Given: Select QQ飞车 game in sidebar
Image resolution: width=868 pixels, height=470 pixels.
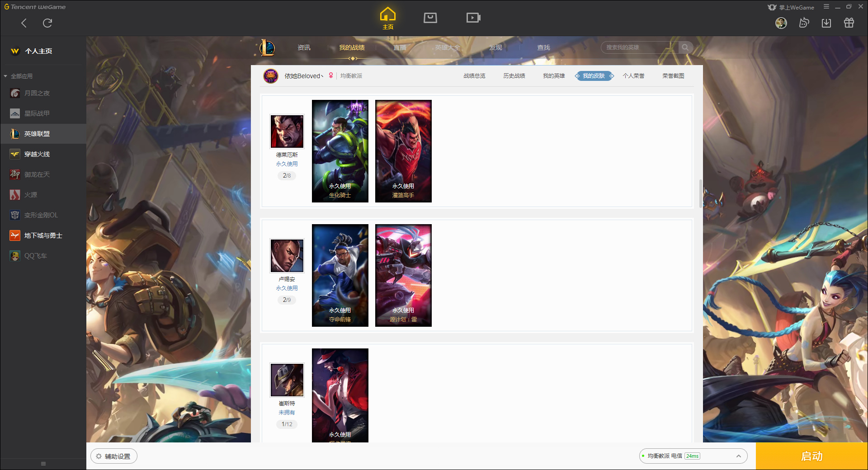Looking at the screenshot, I should click(x=43, y=256).
